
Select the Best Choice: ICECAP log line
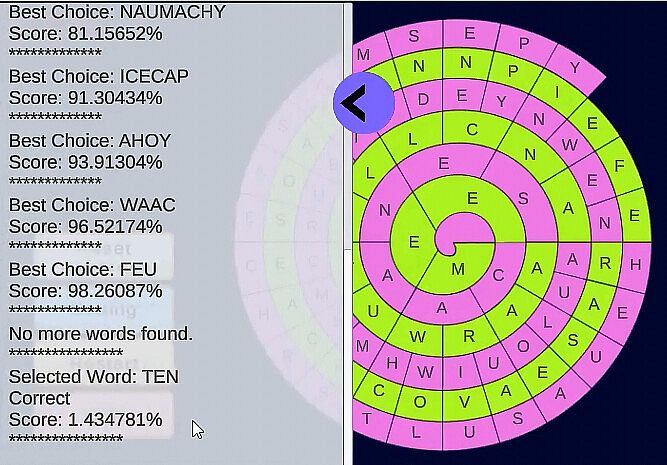[98, 76]
